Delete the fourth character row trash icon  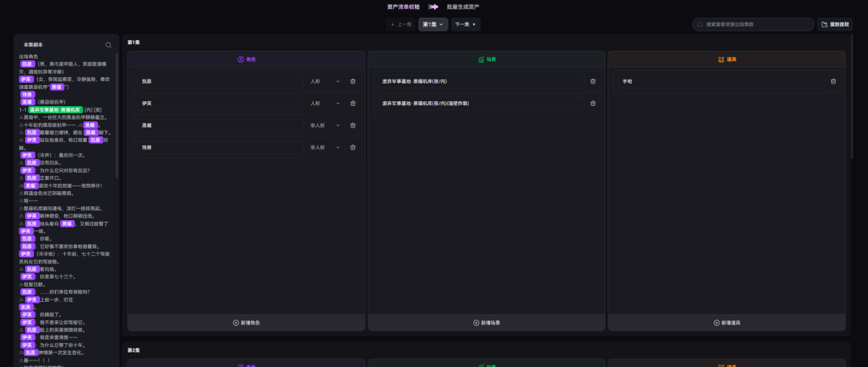(353, 148)
